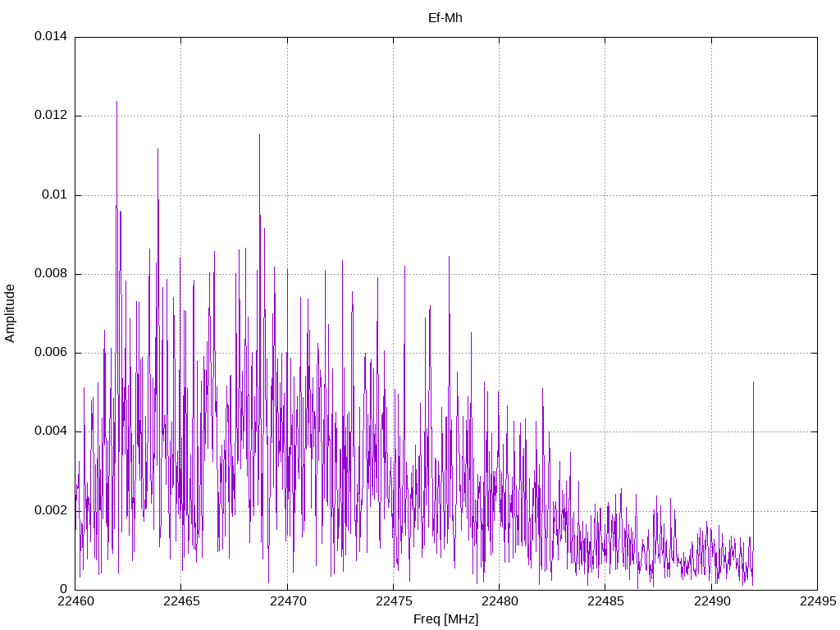Click the 0.008 y-axis tick label

click(x=51, y=274)
